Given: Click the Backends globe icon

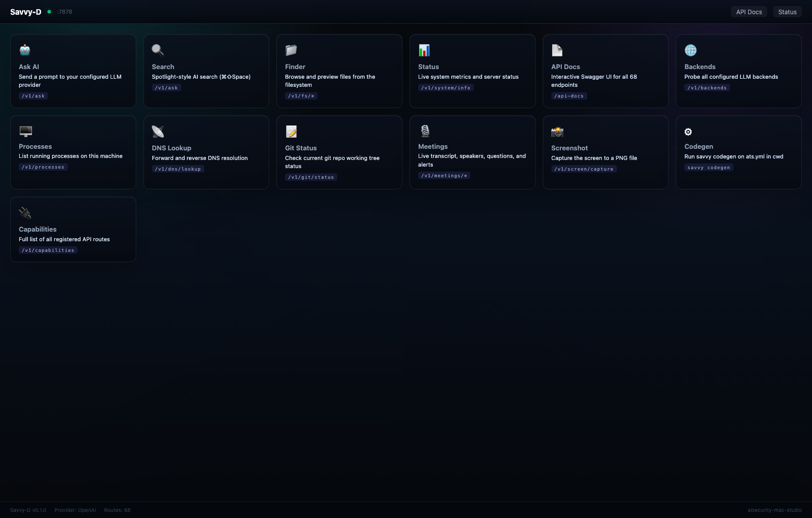Looking at the screenshot, I should click(690, 50).
